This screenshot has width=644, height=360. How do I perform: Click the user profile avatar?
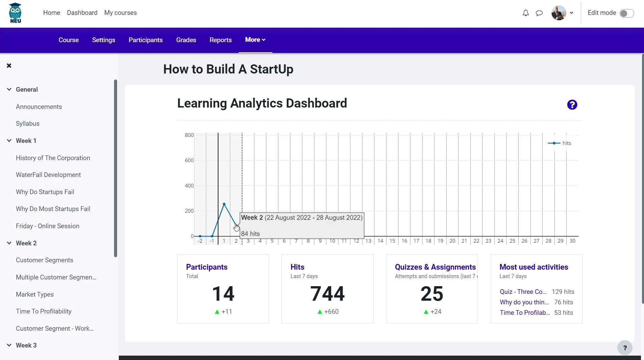point(559,13)
